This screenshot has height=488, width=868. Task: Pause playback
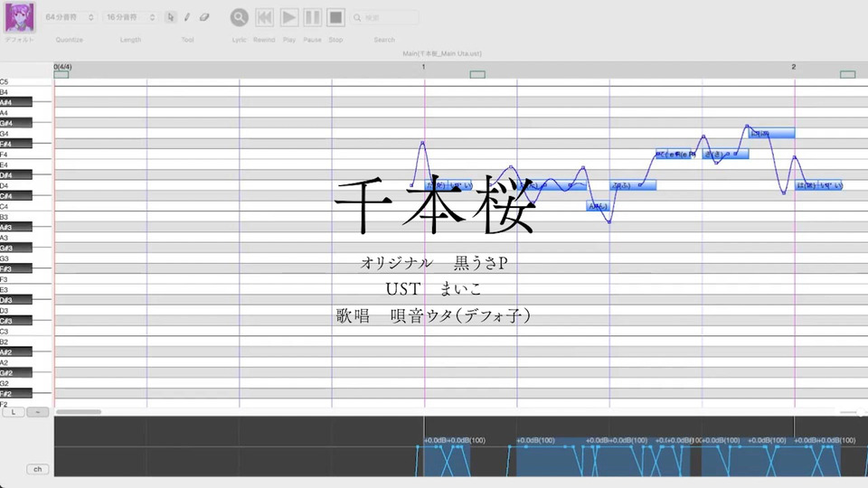[x=312, y=18]
